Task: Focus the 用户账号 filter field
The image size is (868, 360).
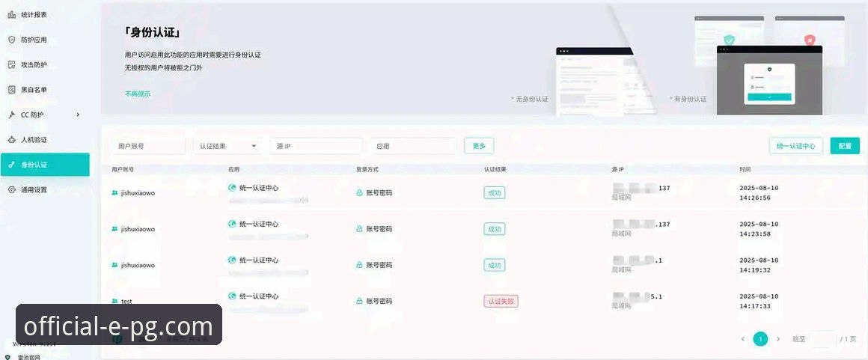Action: coord(148,146)
